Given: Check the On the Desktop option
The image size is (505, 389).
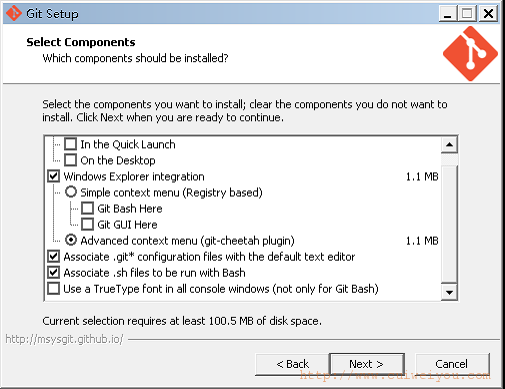Looking at the screenshot, I should click(70, 160).
